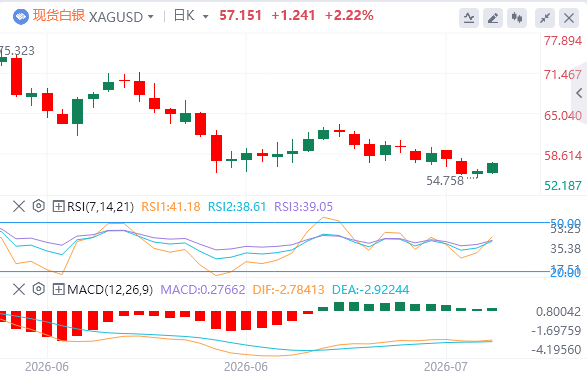Expand the side panel with the left chevron
The width and height of the screenshot is (587, 380).
point(579,93)
